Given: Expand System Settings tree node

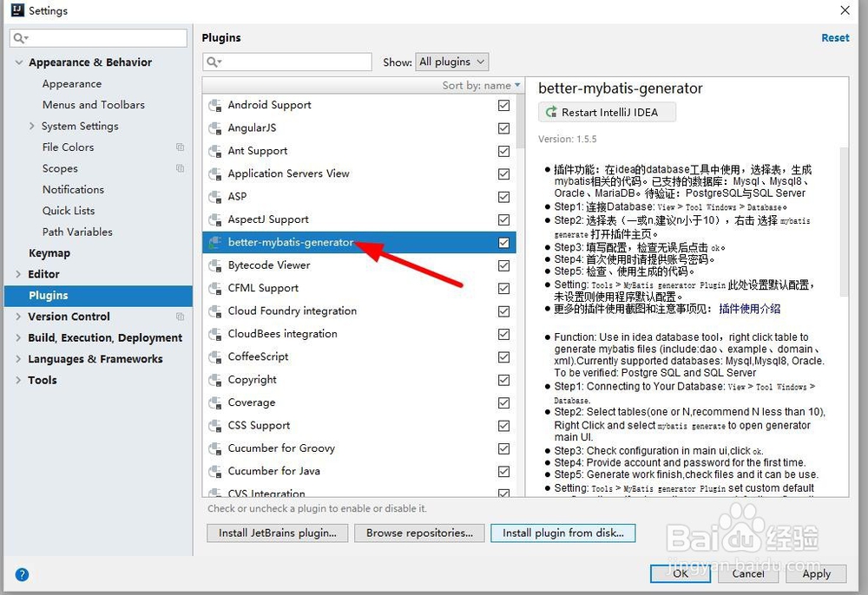Looking at the screenshot, I should pyautogui.click(x=31, y=126).
